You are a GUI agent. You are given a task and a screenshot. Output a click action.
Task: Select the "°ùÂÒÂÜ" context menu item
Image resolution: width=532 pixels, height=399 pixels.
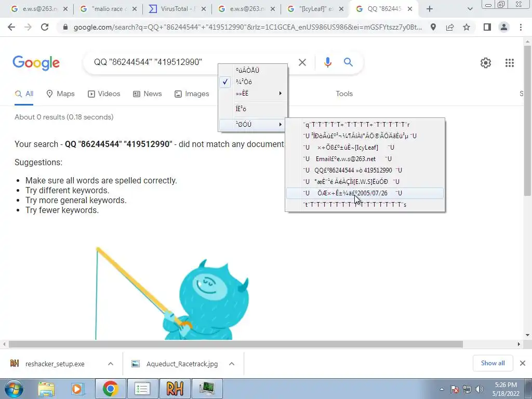pyautogui.click(x=253, y=70)
